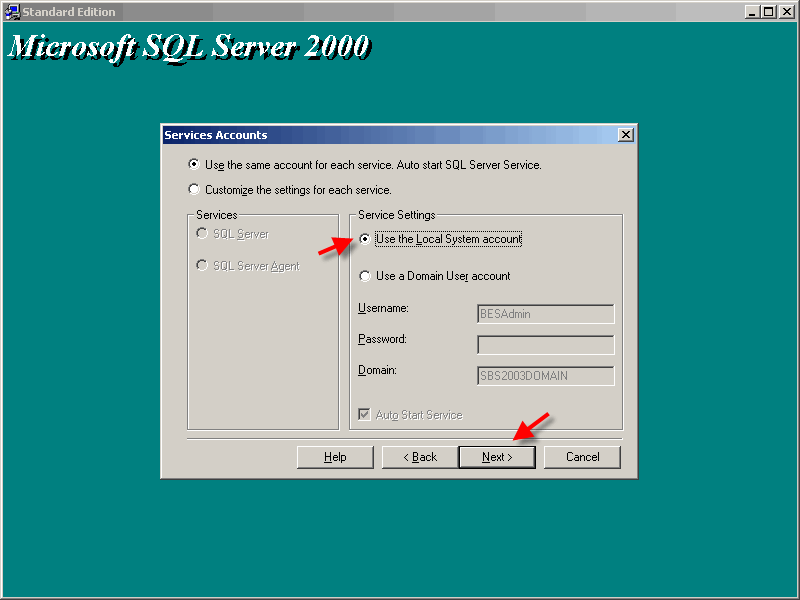Viewport: 800px width, 600px height.
Task: Minimize the Standard Edition window
Action: pos(751,12)
